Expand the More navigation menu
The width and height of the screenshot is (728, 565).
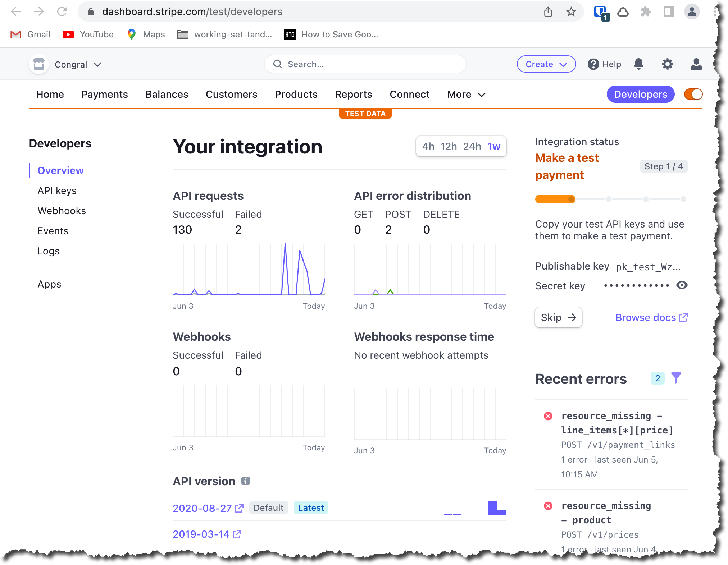(x=466, y=94)
